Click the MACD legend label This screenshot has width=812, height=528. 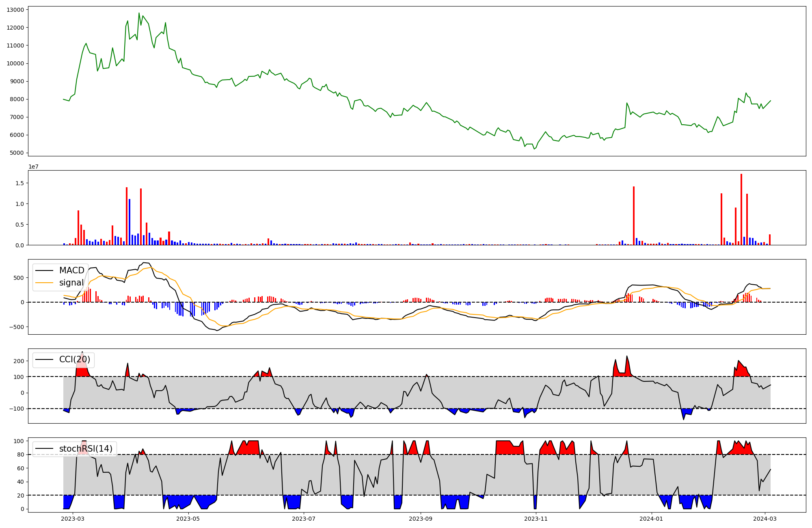71,270
